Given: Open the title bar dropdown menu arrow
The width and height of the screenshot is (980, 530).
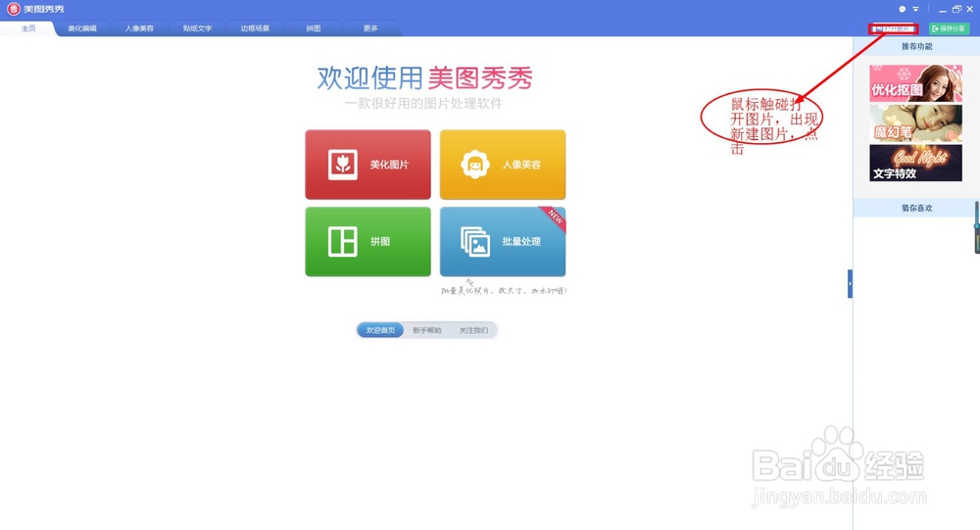Looking at the screenshot, I should pos(915,10).
